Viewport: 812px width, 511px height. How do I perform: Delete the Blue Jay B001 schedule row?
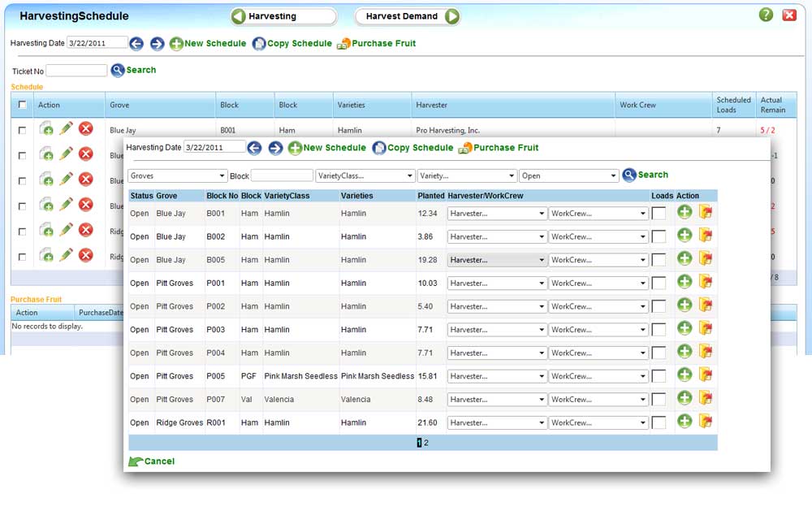[86, 128]
